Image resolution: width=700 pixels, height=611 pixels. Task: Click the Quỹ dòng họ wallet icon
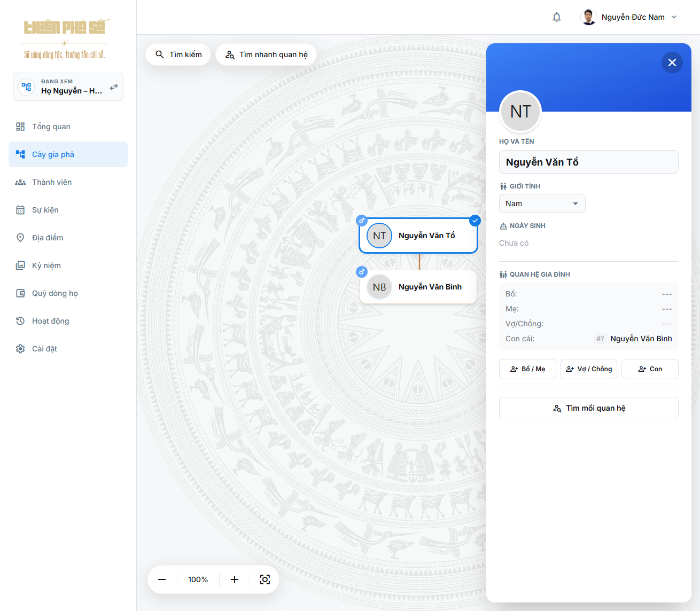(20, 293)
